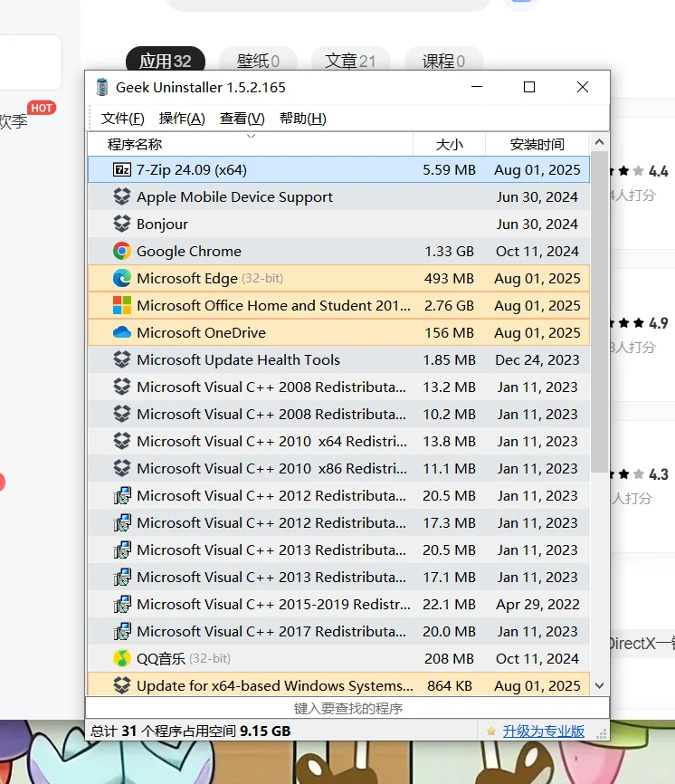Image resolution: width=675 pixels, height=784 pixels.
Task: Sort by 程序名称 column header
Action: (x=251, y=145)
